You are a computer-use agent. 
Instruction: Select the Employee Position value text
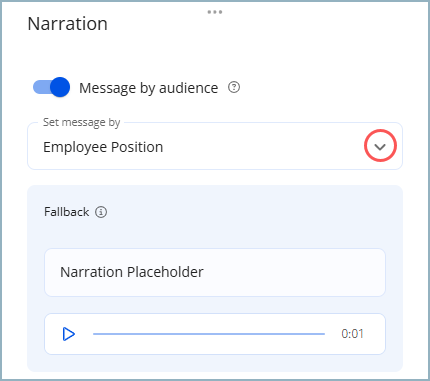[103, 147]
